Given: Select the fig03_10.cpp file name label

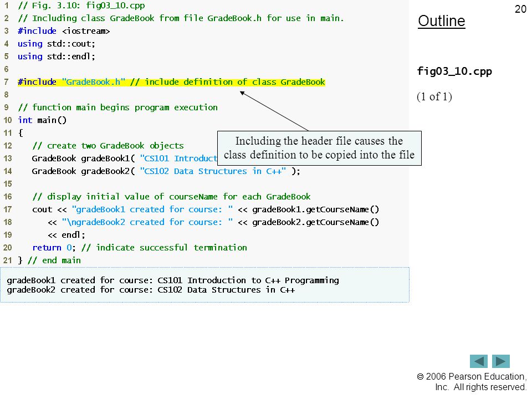Looking at the screenshot, I should pyautogui.click(x=454, y=71).
